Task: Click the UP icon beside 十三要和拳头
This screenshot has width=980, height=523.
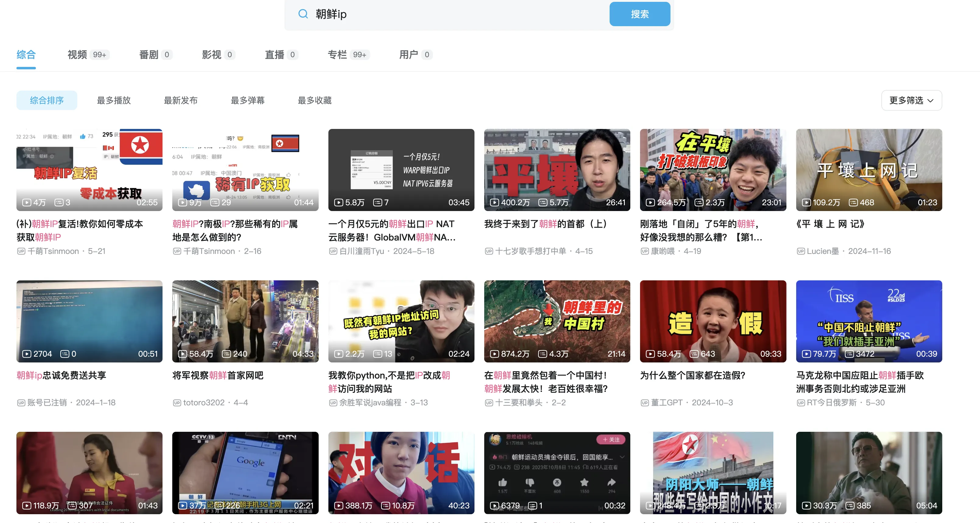Action: point(489,403)
